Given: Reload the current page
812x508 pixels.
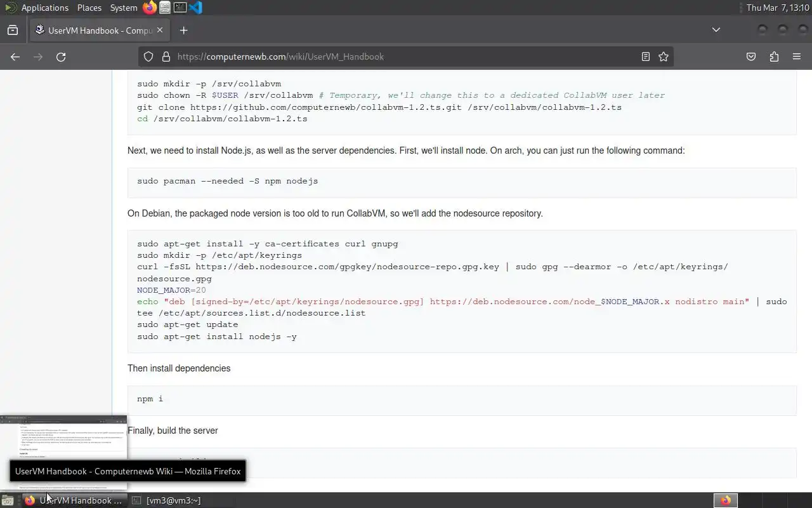Looking at the screenshot, I should [61, 57].
